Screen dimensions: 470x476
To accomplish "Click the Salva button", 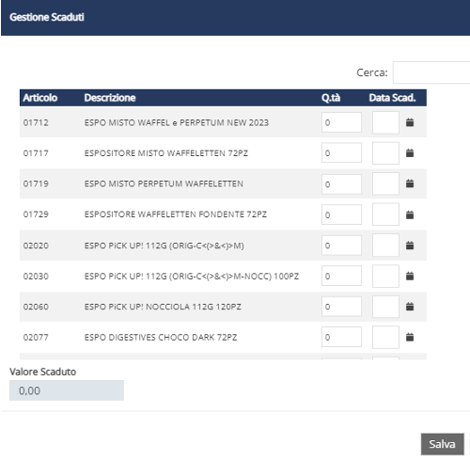I will [442, 444].
